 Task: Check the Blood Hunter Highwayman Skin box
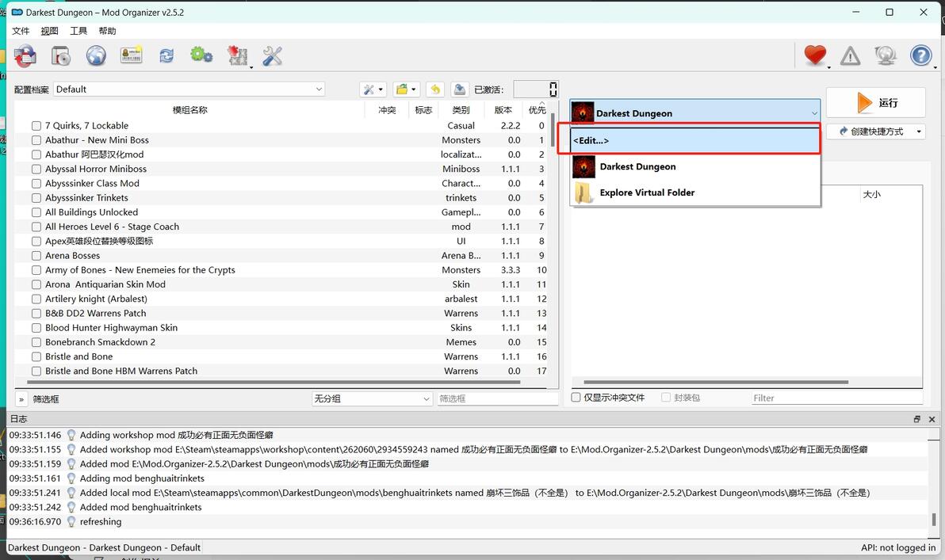(36, 328)
